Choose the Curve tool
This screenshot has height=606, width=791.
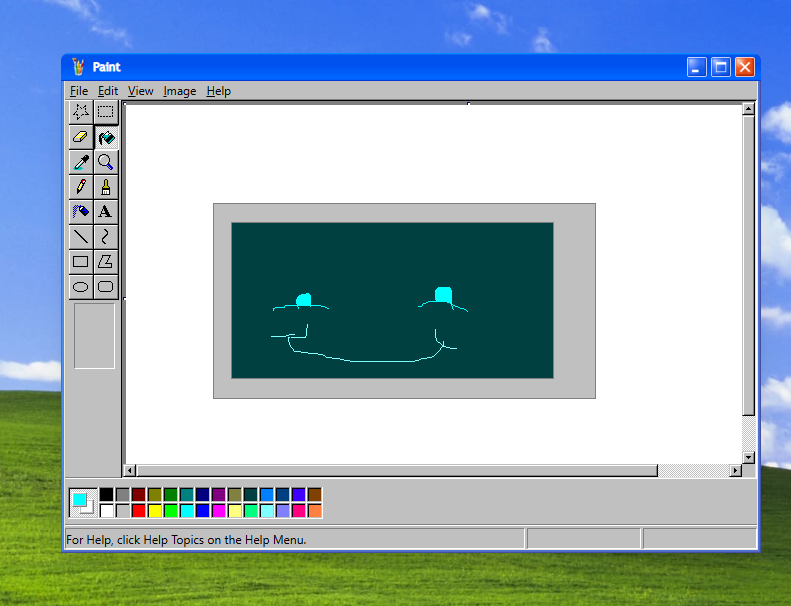105,236
